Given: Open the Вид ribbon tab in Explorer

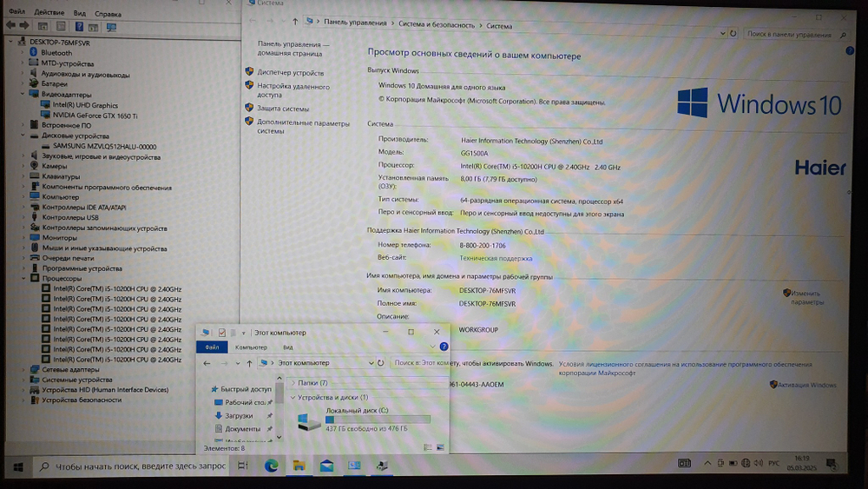Looking at the screenshot, I should pos(288,347).
